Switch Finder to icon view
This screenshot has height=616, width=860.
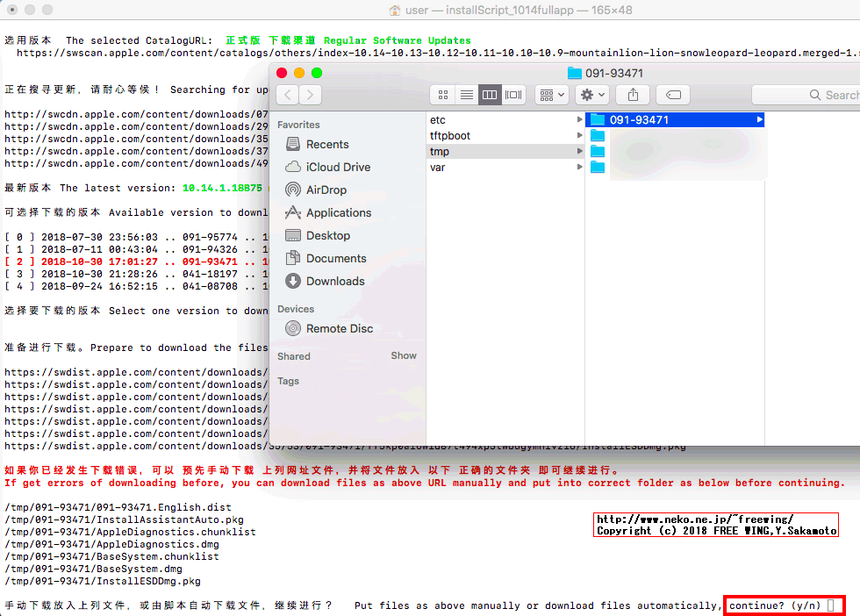[x=443, y=95]
